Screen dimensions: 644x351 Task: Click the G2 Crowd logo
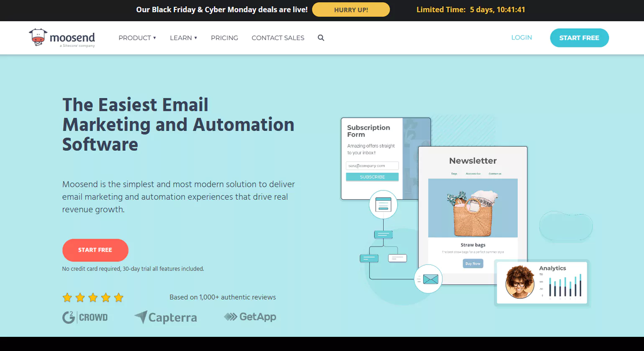point(85,318)
